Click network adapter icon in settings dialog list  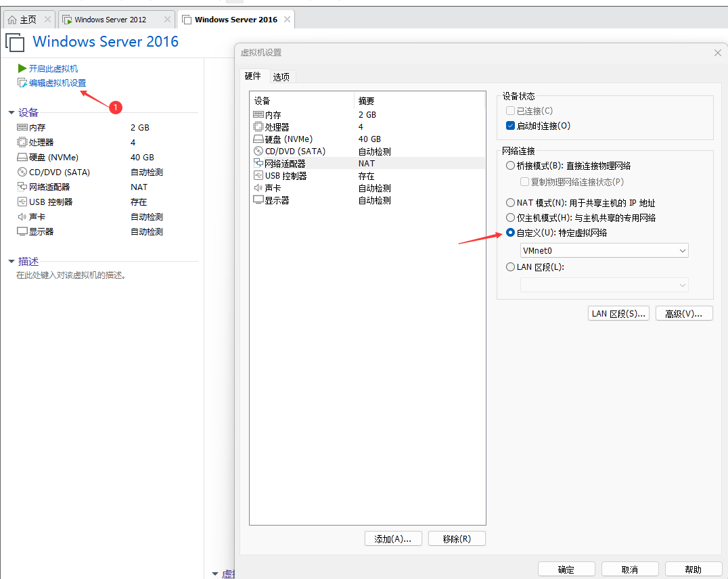(x=258, y=163)
